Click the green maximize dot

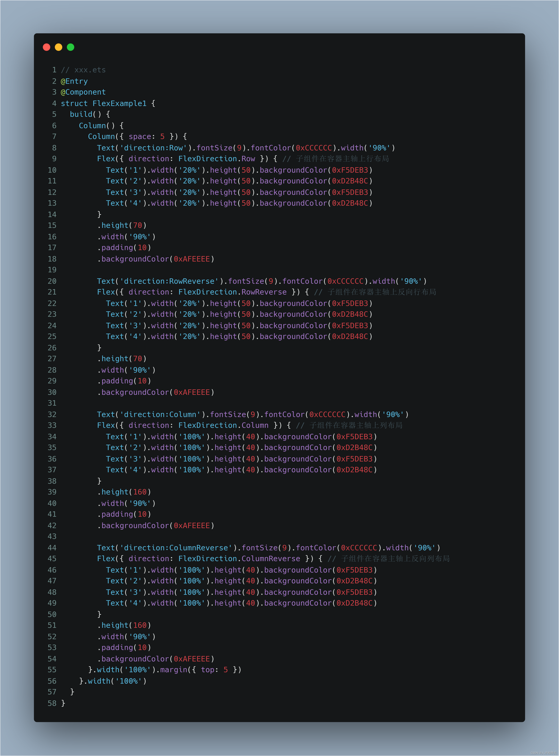tap(70, 47)
